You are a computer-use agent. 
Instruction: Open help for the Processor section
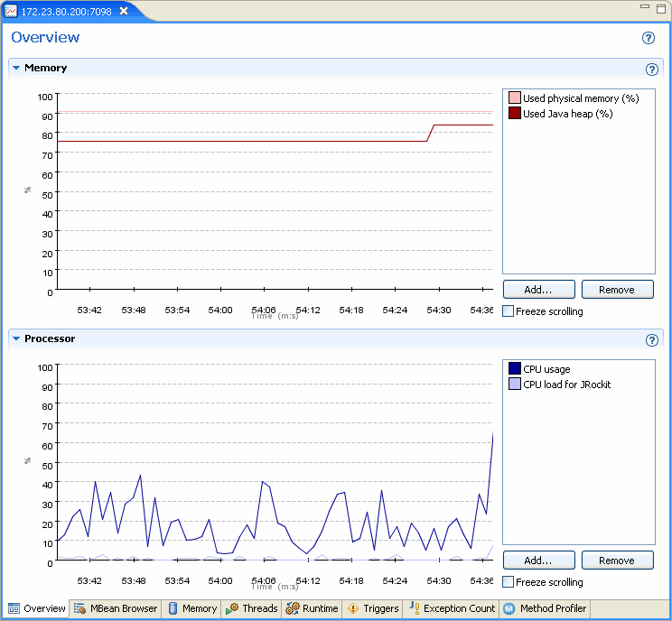coord(652,340)
